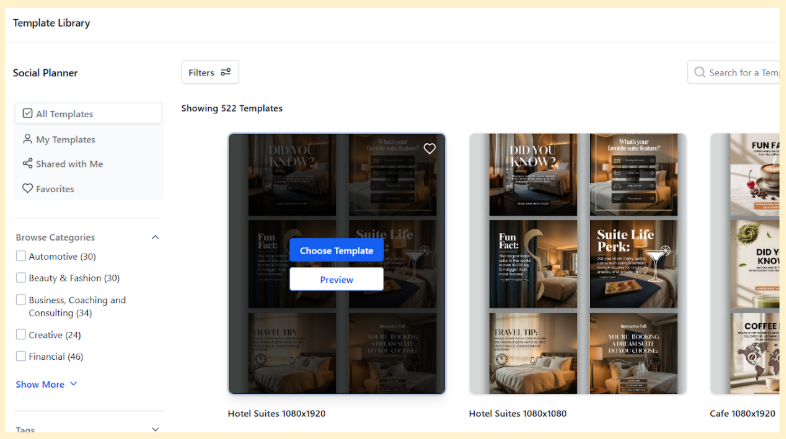Image resolution: width=786 pixels, height=439 pixels.
Task: Click the Preview button
Action: tap(336, 280)
